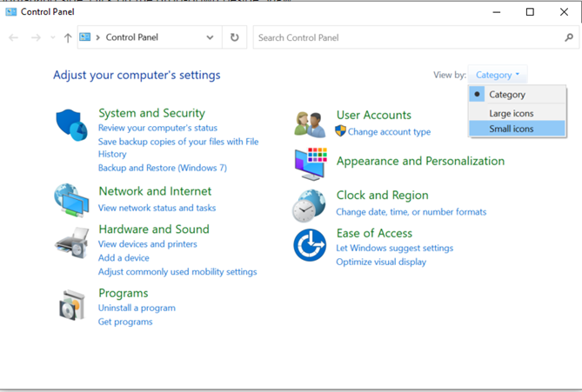Click Change account type
This screenshot has height=392, width=582.
pyautogui.click(x=390, y=131)
